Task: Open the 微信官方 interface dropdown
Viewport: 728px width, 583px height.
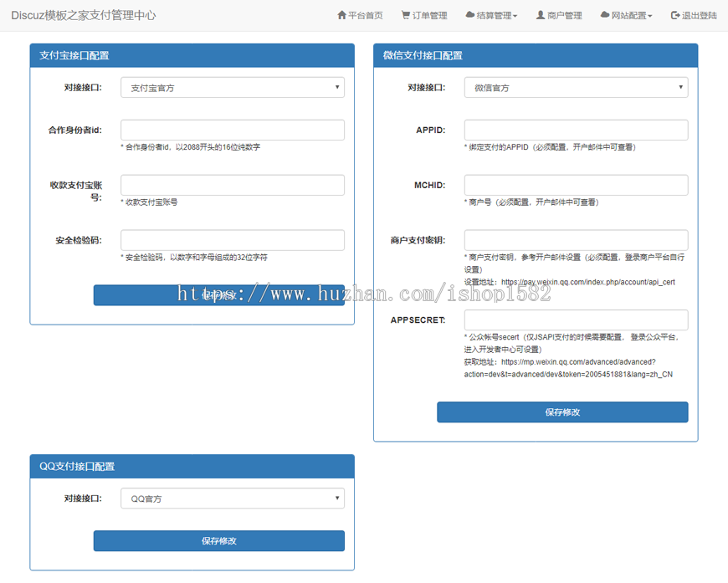Action: (x=577, y=87)
